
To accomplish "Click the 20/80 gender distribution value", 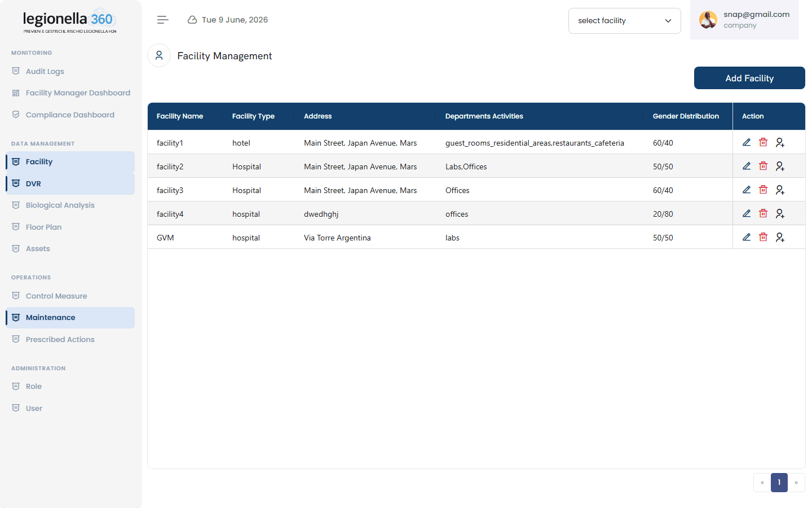I will pyautogui.click(x=663, y=214).
